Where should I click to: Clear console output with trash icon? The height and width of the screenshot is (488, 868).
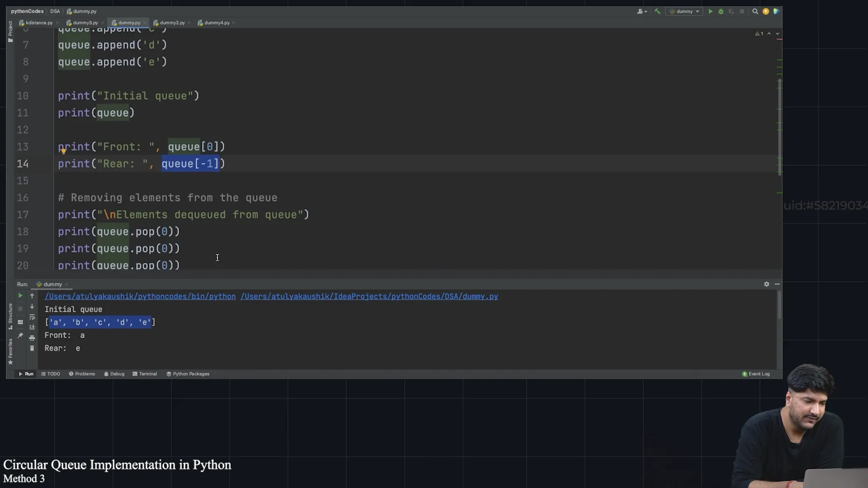[x=32, y=348]
